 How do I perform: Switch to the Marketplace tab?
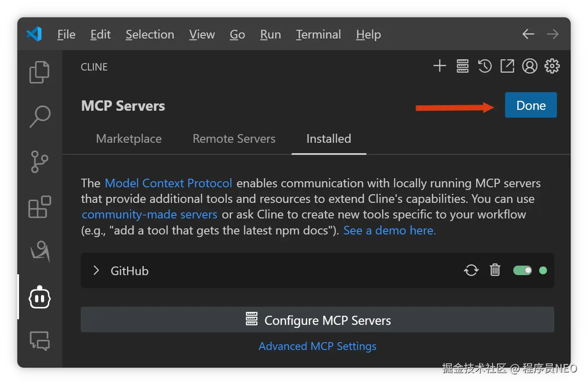pos(129,139)
